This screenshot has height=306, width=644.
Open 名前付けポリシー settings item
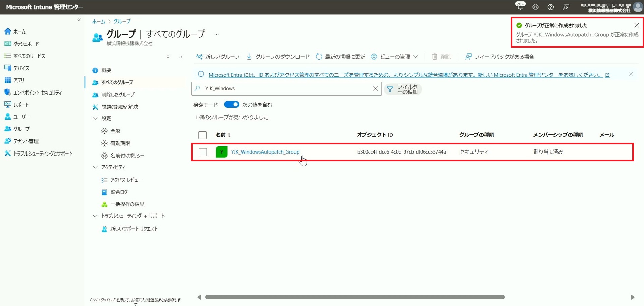pyautogui.click(x=123, y=156)
